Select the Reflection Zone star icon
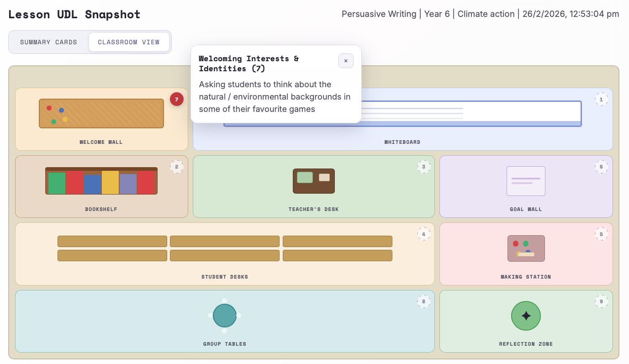 coord(526,315)
